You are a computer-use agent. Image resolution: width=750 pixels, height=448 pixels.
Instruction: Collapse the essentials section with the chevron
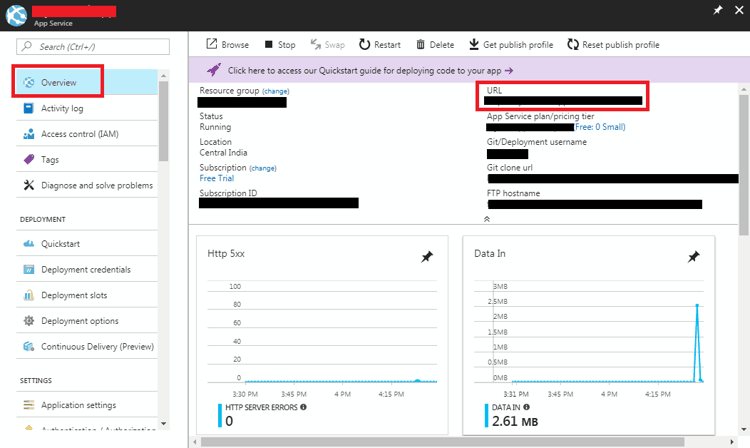pos(487,217)
